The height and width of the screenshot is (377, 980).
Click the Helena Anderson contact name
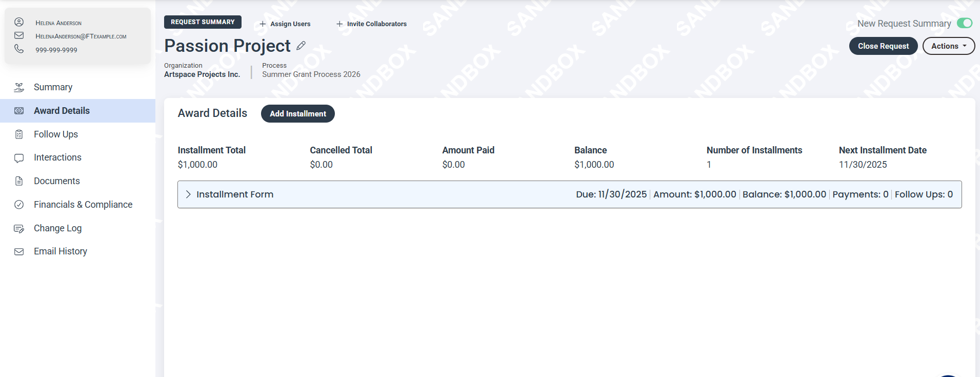[58, 23]
